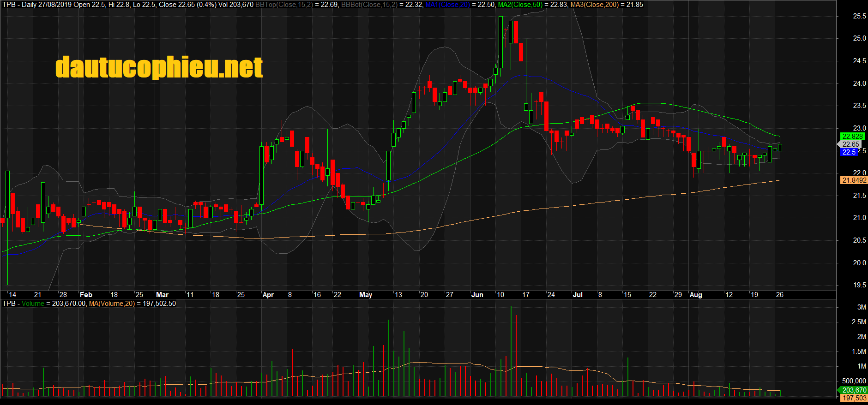Click the green 203,670 volume value tag
Viewport: 868px width, 405px height.
tap(854, 390)
